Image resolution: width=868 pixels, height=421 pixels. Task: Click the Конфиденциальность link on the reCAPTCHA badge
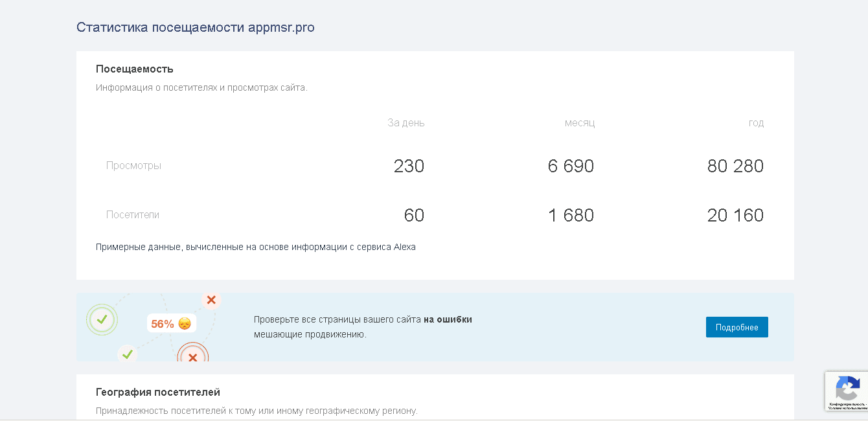click(845, 405)
